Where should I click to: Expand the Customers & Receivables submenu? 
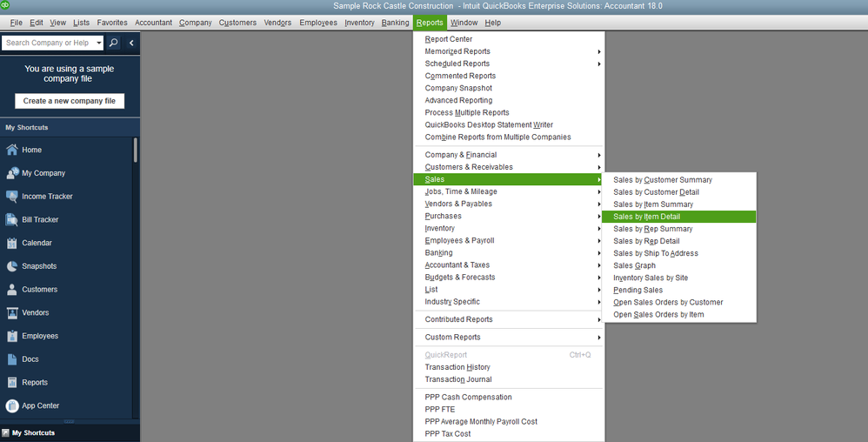pyautogui.click(x=509, y=167)
